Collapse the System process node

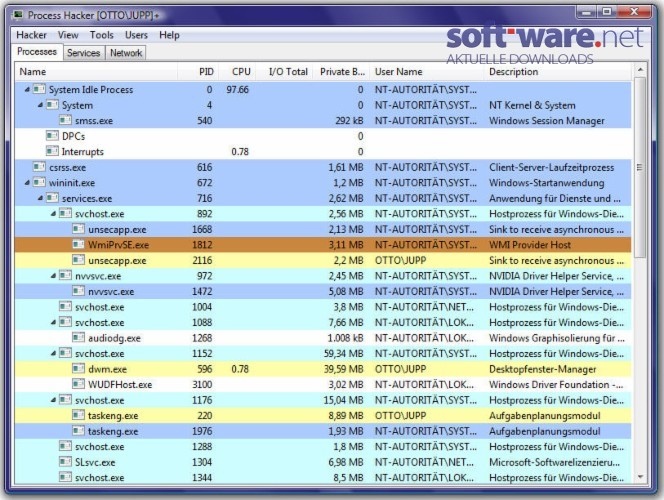tap(40, 105)
